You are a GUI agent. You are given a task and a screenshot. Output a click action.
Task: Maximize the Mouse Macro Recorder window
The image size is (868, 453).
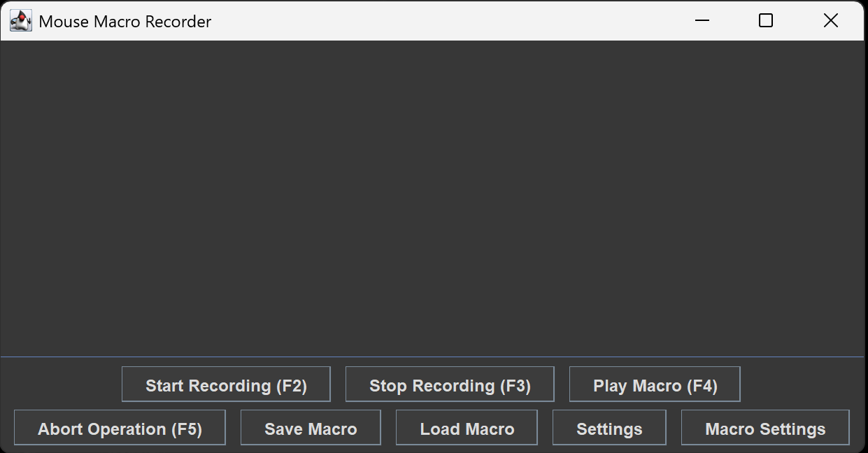pyautogui.click(x=765, y=20)
